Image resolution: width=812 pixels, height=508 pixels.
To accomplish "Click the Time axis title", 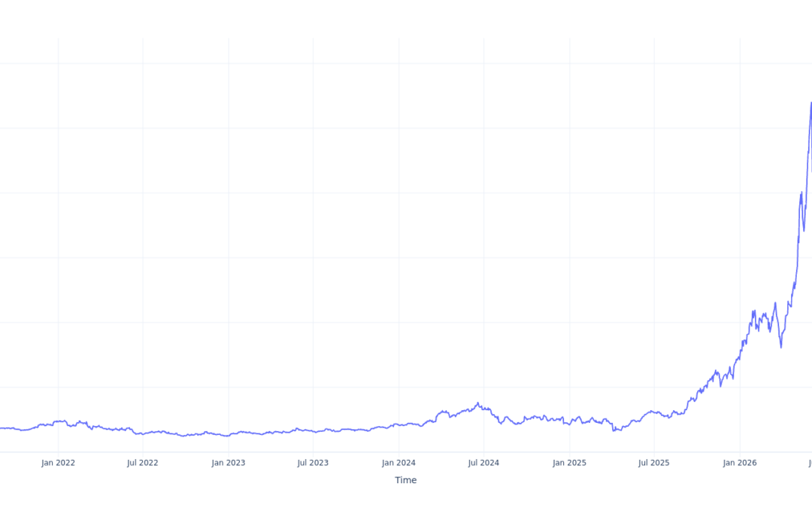I will pyautogui.click(x=406, y=480).
